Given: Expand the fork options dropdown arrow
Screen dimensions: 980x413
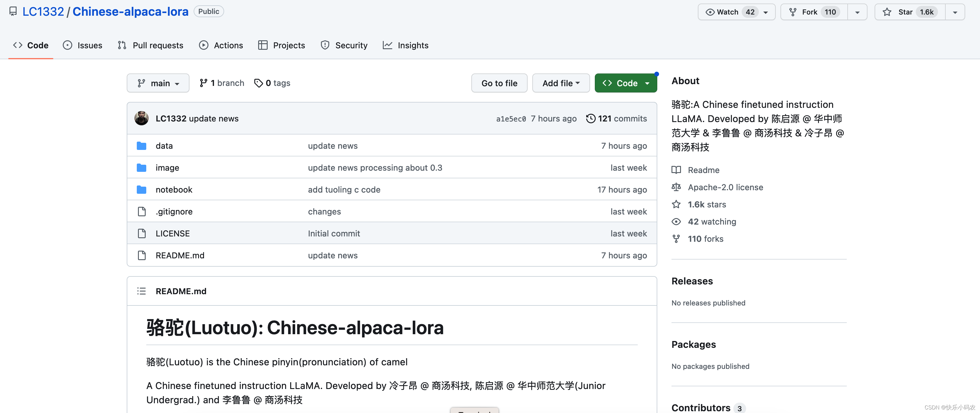Looking at the screenshot, I should pos(857,12).
